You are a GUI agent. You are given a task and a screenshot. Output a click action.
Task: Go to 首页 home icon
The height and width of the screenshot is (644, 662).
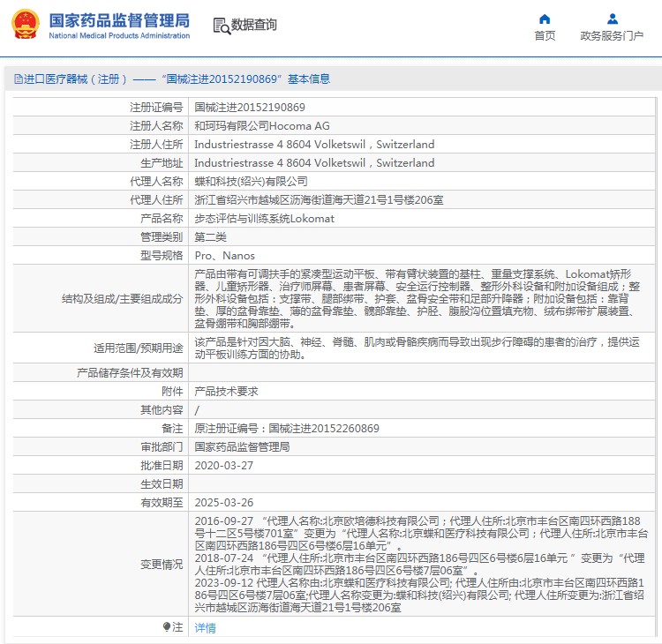coord(545,19)
